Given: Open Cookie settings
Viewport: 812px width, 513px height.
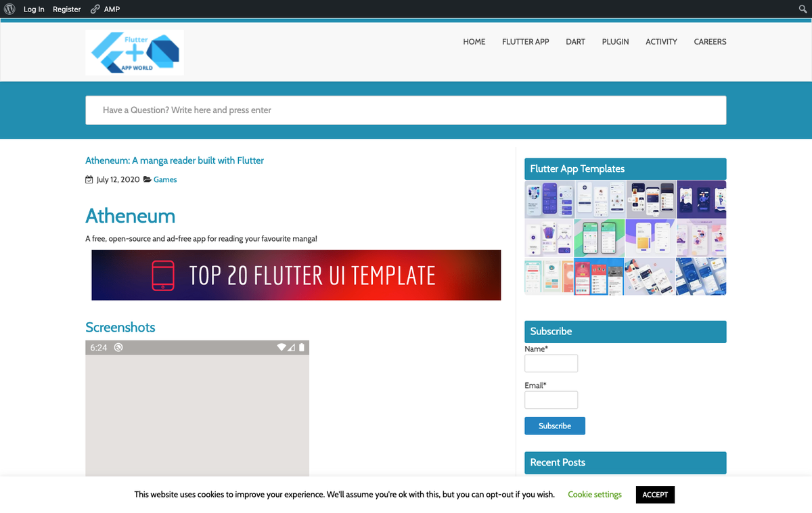Looking at the screenshot, I should [x=595, y=495].
